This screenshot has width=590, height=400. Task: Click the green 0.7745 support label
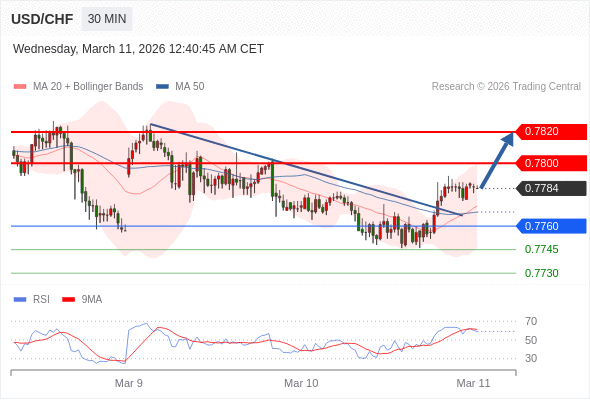[x=541, y=249]
